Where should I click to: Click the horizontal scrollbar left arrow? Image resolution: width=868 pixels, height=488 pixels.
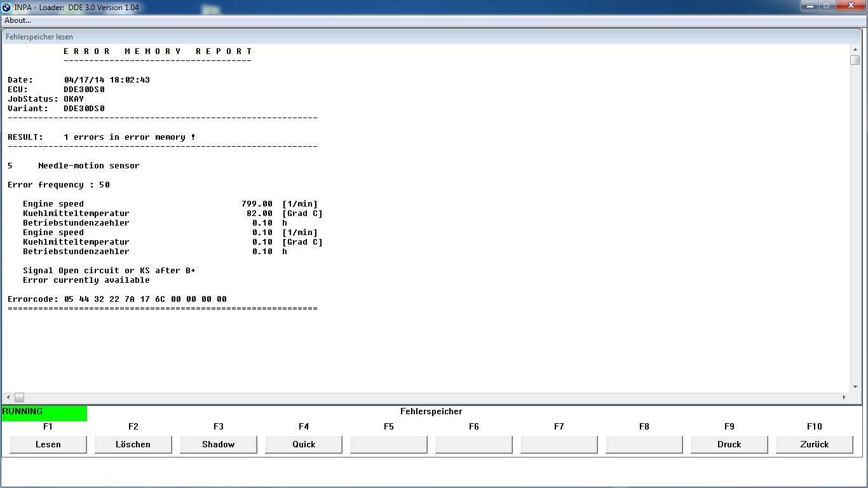(8, 397)
